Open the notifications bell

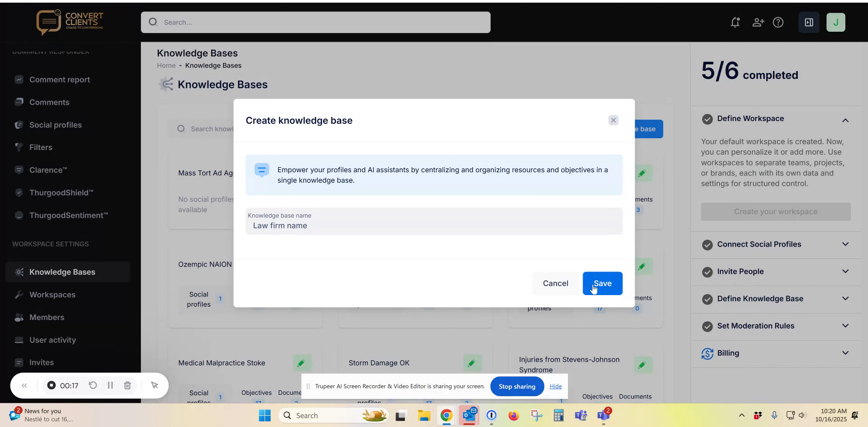[735, 22]
